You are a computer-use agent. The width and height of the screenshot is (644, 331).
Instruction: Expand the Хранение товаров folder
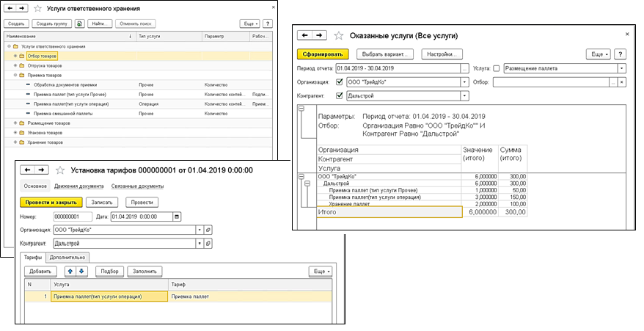pyautogui.click(x=15, y=142)
